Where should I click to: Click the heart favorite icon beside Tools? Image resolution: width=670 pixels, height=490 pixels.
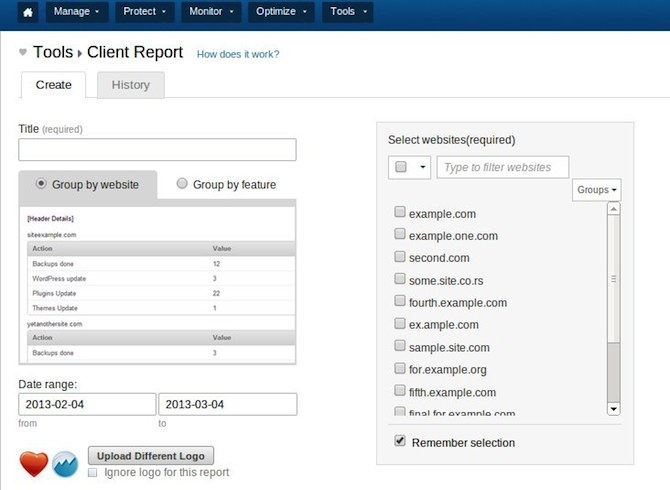[x=23, y=53]
